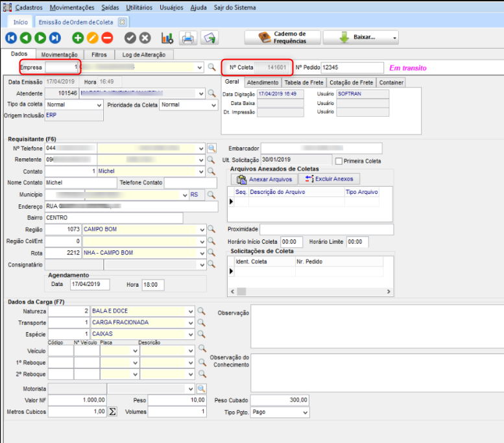Screen dimensions: 504x443
Task: Open the search magnifier next to Empresa
Action: tap(211, 67)
